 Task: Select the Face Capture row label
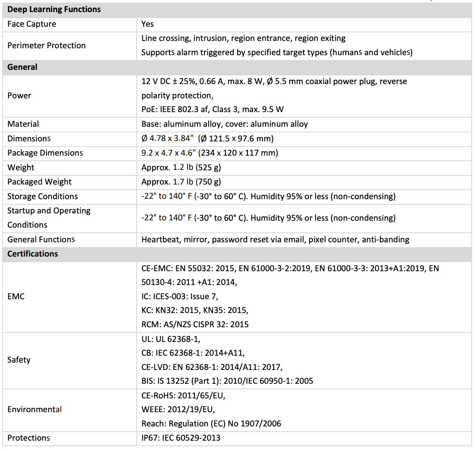coord(31,24)
